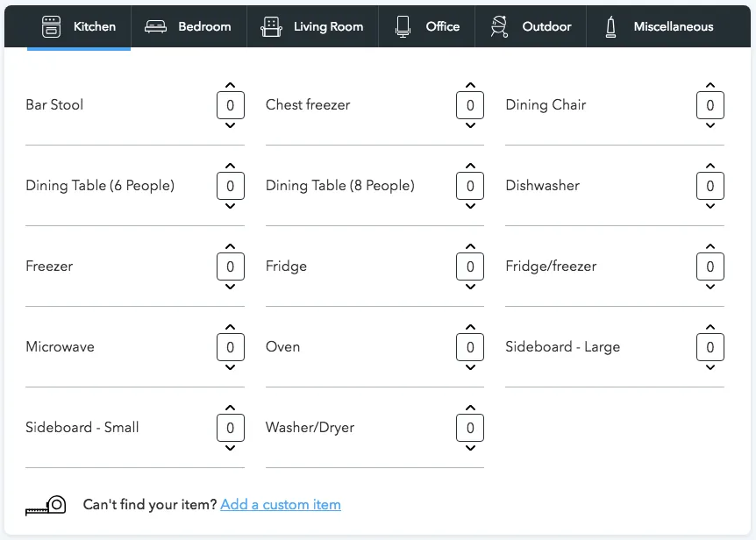The image size is (756, 540).
Task: Increase Microwave count using up arrow
Action: 231,325
